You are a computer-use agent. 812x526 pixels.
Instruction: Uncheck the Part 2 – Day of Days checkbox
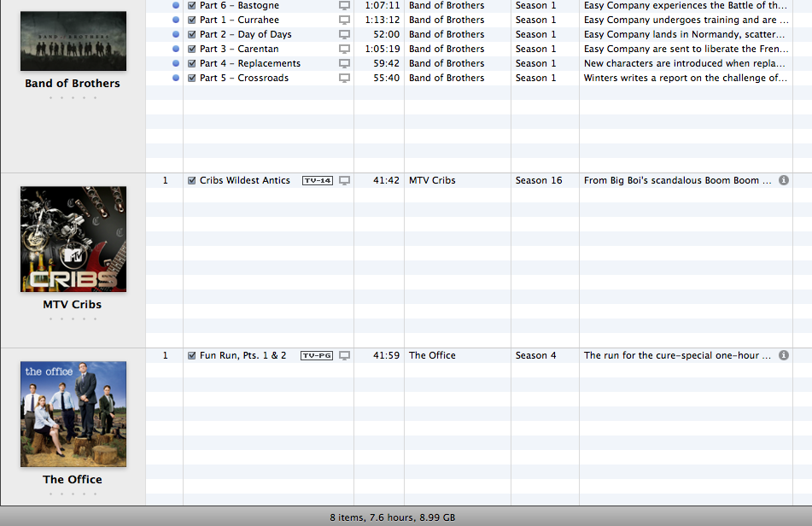tap(191, 34)
